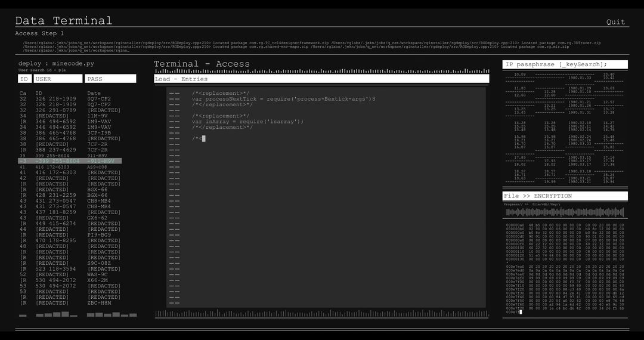Click hex dump row 00000130
The image size is (644, 340).
coord(565,259)
